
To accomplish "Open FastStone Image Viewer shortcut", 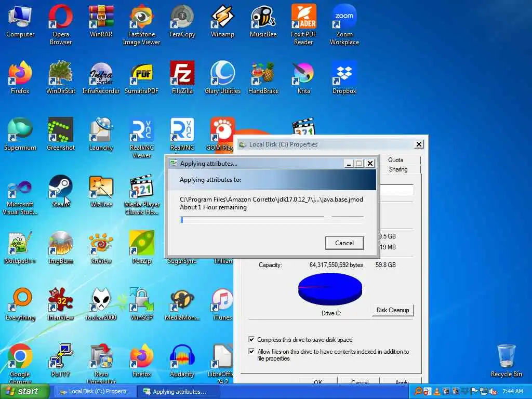I will point(141,24).
